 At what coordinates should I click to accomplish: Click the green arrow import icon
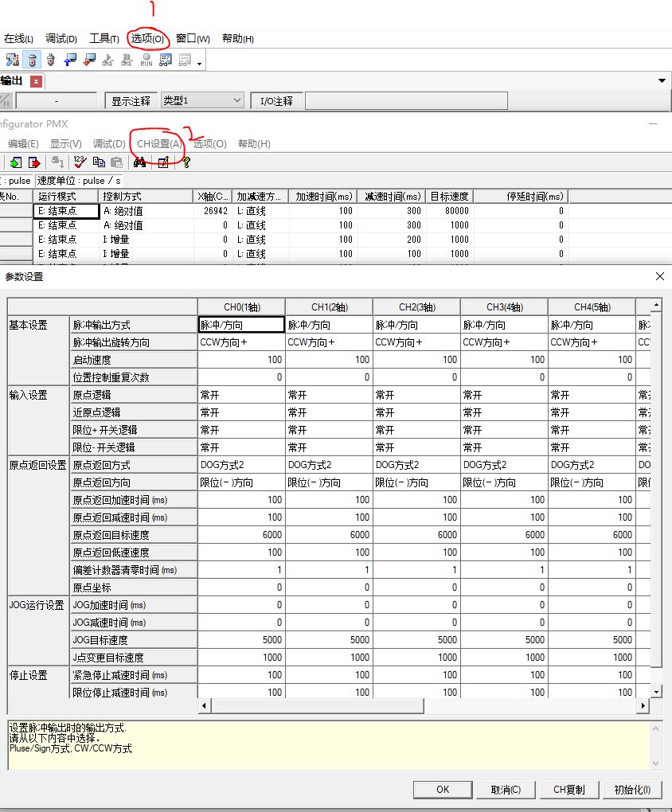tap(15, 162)
